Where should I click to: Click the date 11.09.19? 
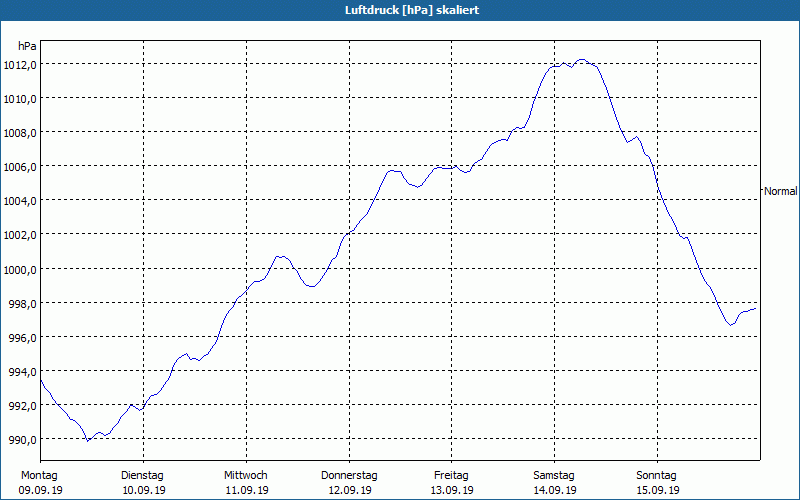coord(247,490)
